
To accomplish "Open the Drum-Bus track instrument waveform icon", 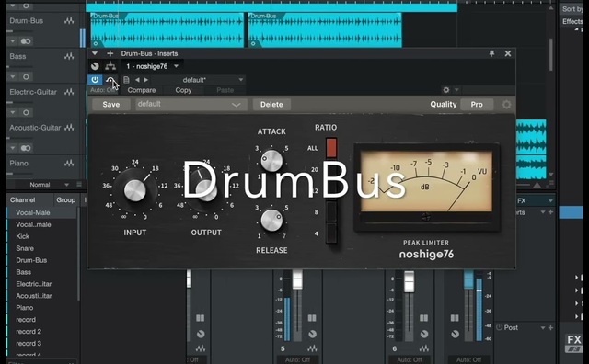I will [69, 21].
